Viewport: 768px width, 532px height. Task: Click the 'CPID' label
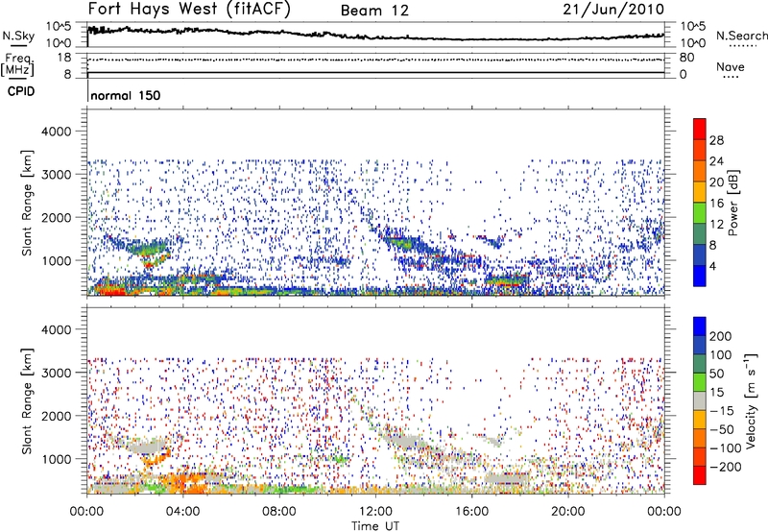[x=21, y=91]
